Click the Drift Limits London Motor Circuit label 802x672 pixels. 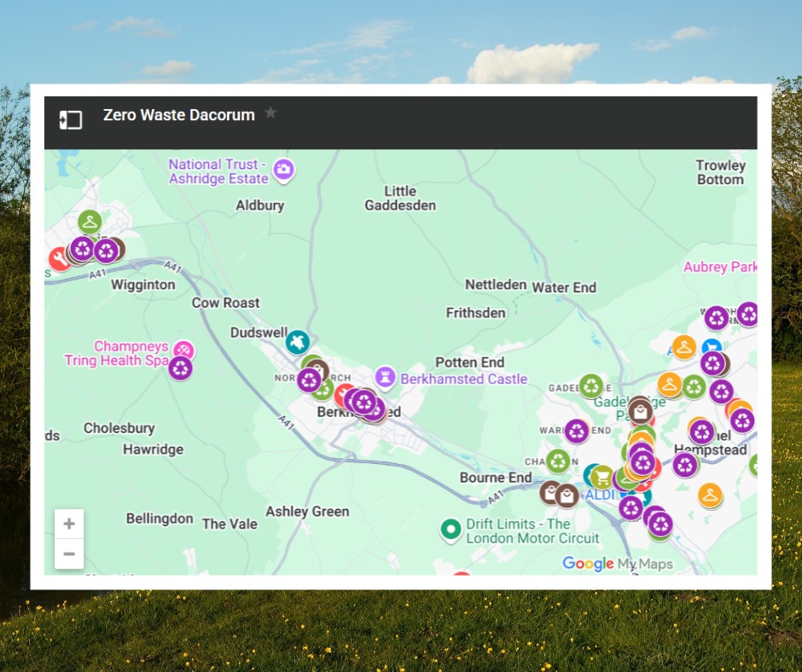click(x=532, y=530)
